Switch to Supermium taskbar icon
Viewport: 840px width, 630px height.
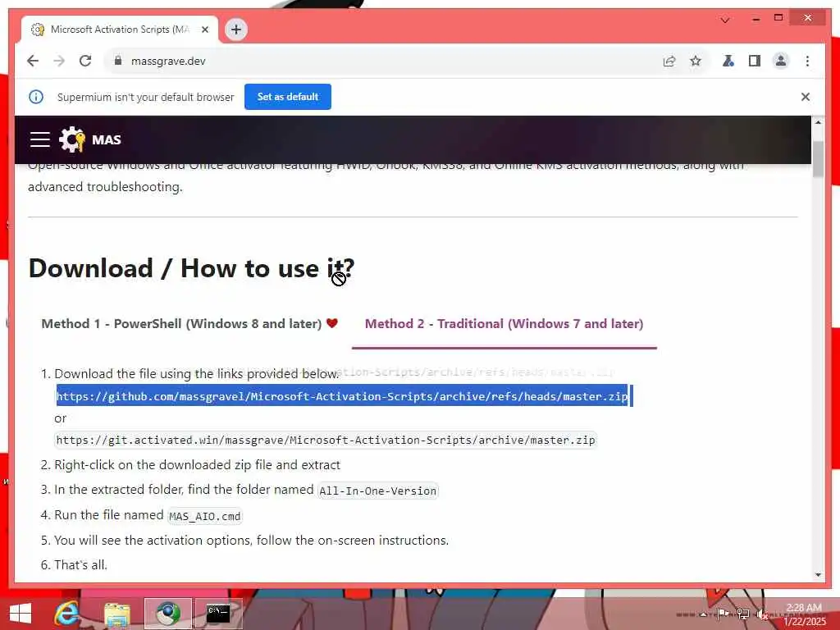[x=167, y=614]
